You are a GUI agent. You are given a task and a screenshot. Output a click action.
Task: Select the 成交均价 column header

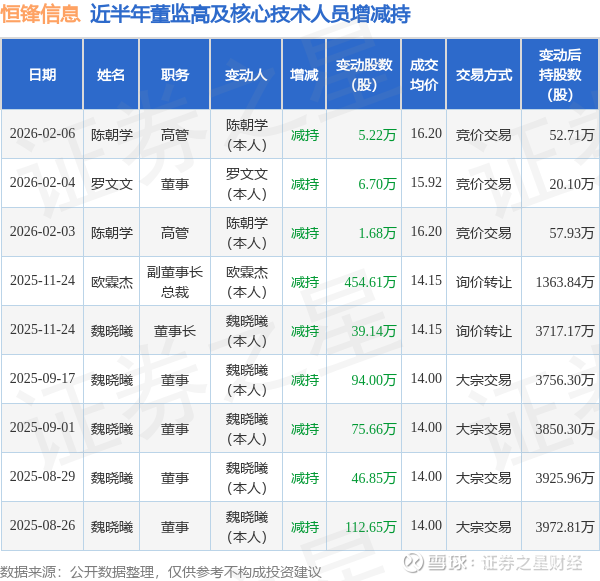coord(424,75)
